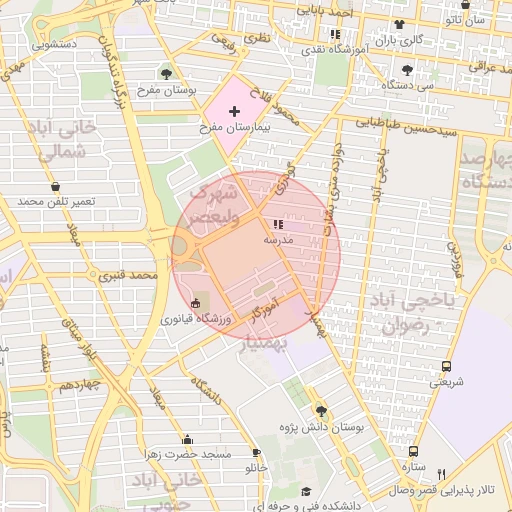
Task: Open the clothing shop icon near گالری باران
Action: click(x=399, y=24)
